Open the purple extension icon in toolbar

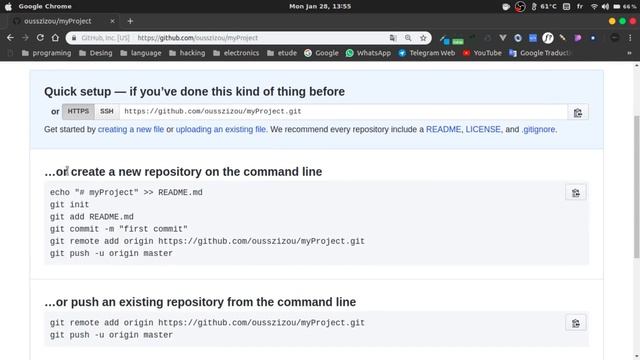578,38
